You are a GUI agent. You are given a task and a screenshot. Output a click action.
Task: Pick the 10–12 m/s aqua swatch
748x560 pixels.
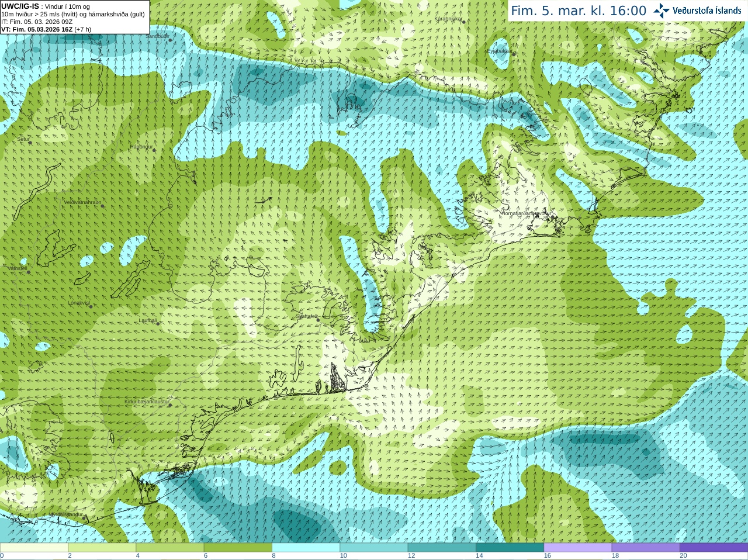[373, 548]
